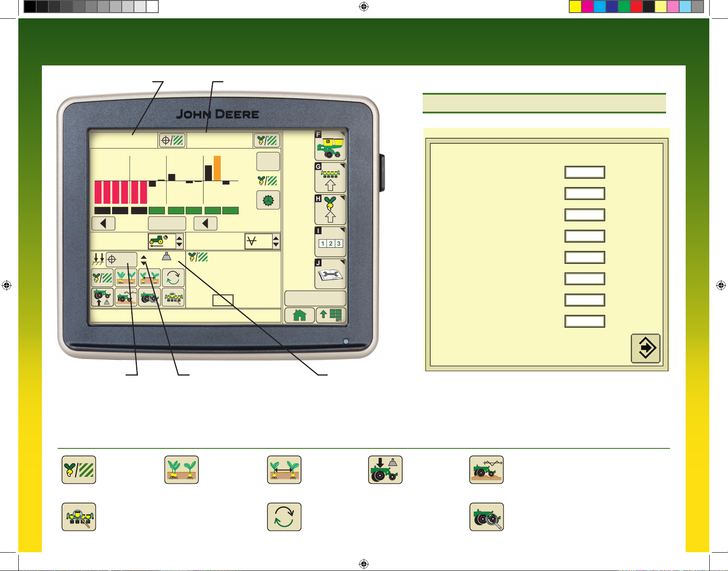
Task: Select the bottom input box in settings panel
Action: (584, 321)
